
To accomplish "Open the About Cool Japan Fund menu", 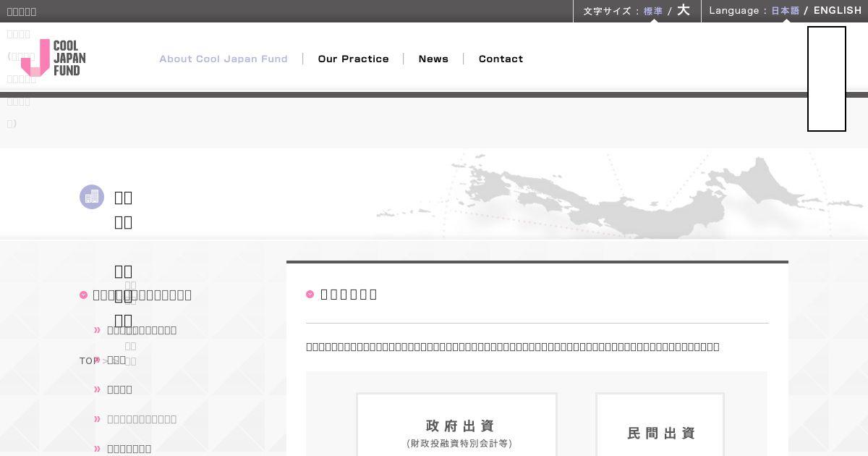I will [224, 59].
